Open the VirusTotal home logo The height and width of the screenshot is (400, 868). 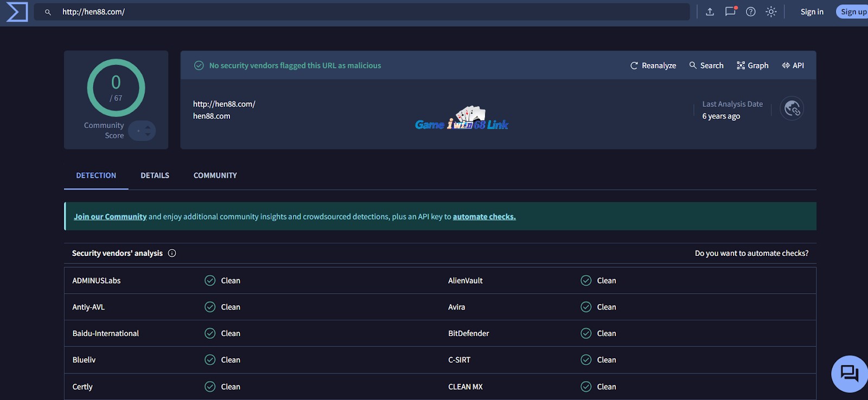pos(17,12)
